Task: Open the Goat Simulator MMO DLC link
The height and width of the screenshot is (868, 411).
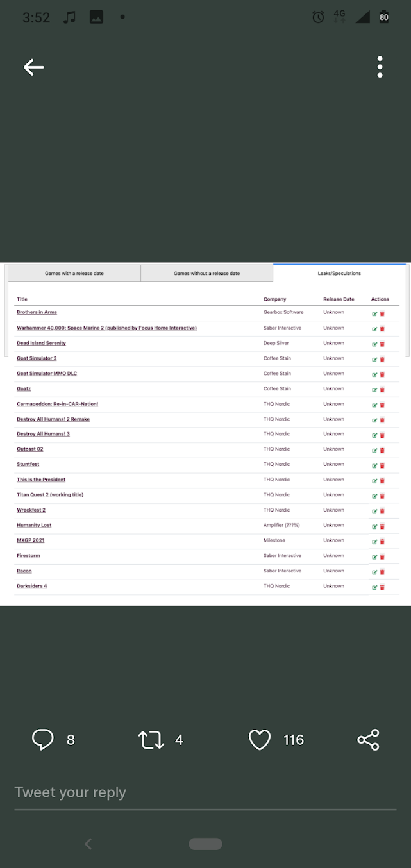Action: click(47, 373)
